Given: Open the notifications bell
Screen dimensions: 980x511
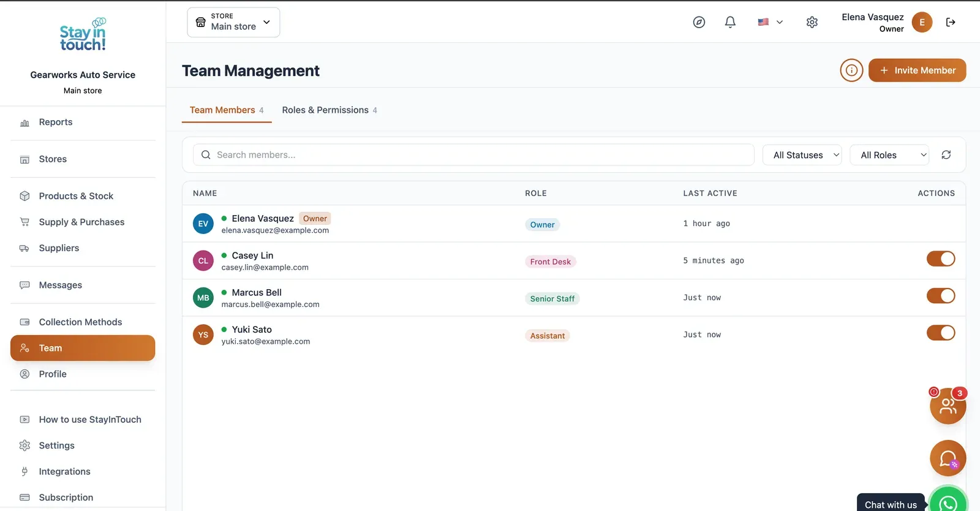Looking at the screenshot, I should tap(730, 22).
